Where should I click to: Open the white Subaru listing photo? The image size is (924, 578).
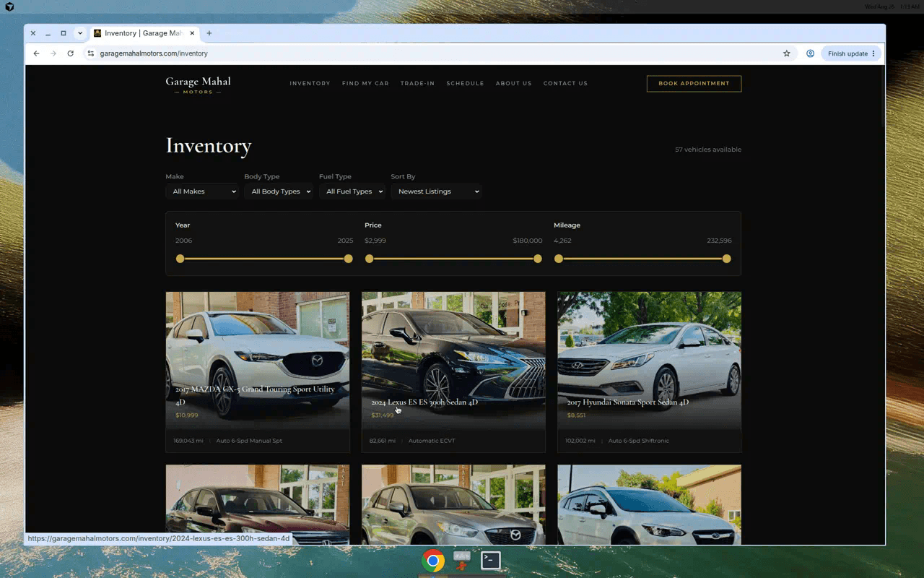coord(649,504)
